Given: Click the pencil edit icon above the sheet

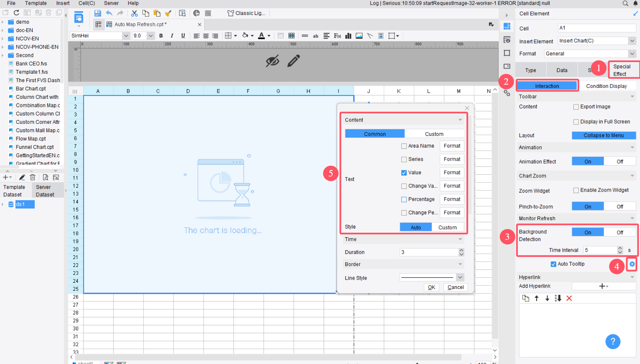Looking at the screenshot, I should [293, 61].
